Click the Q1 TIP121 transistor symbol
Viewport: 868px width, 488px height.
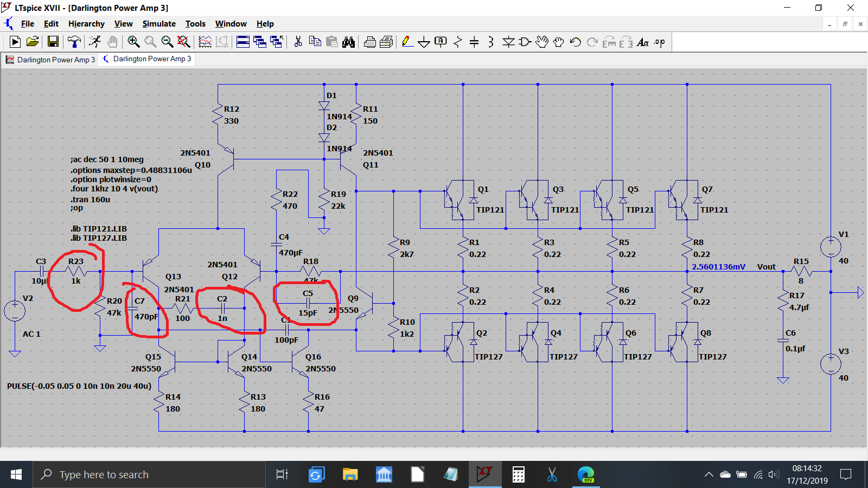click(x=459, y=200)
